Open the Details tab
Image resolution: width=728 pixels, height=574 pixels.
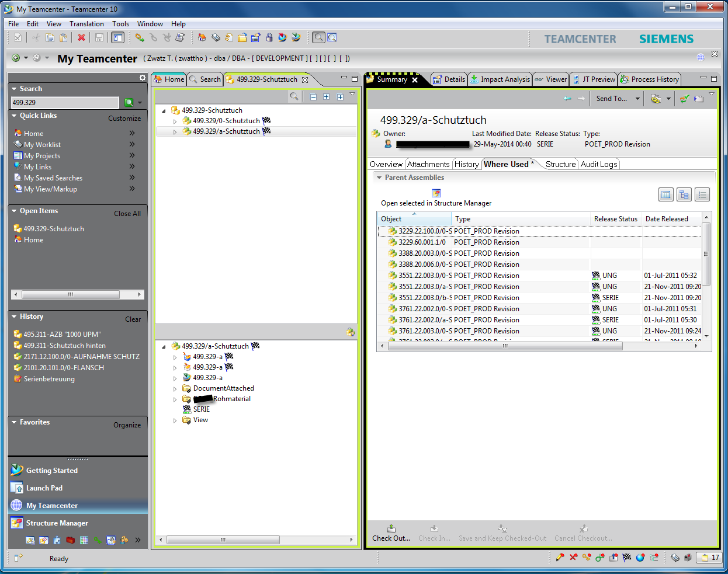pyautogui.click(x=449, y=79)
